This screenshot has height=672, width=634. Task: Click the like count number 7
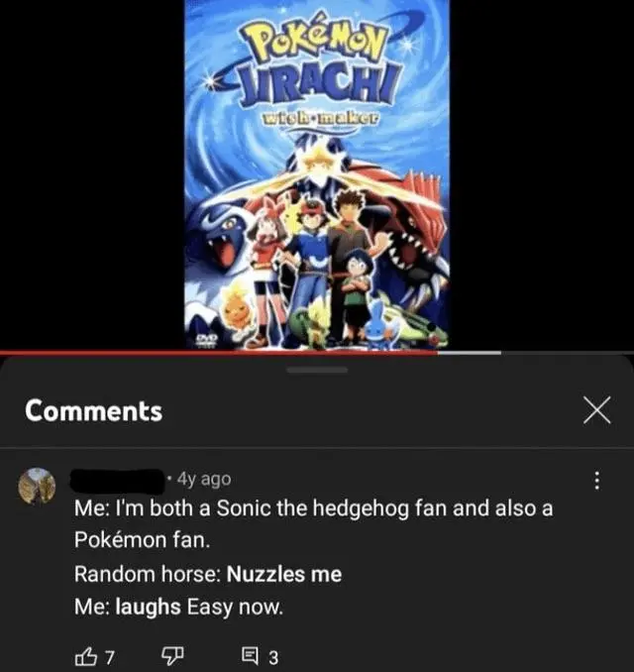(110, 656)
